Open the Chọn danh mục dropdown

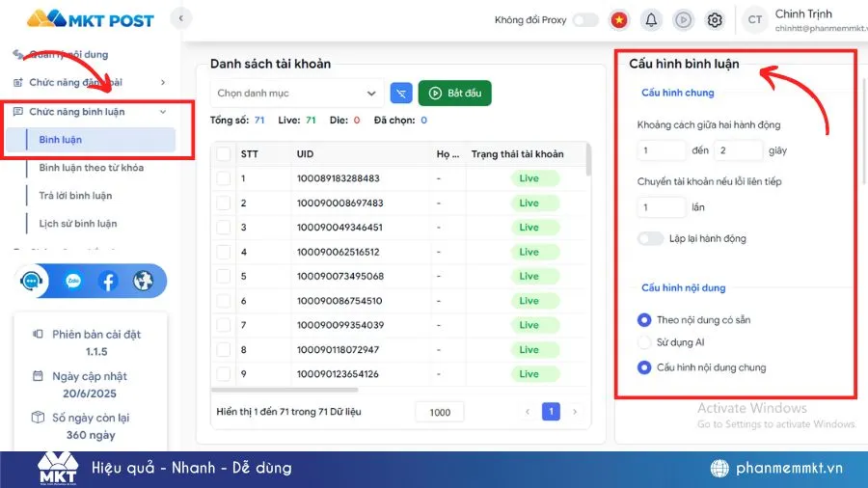tap(297, 93)
